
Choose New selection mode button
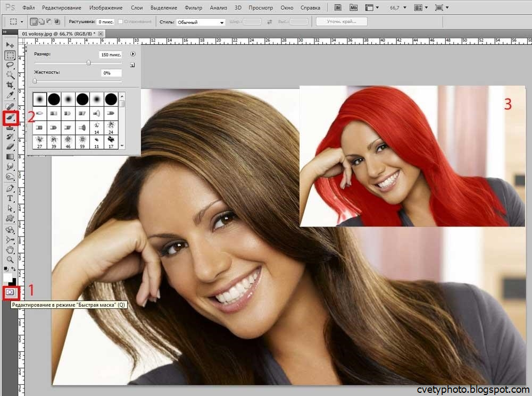(x=34, y=22)
